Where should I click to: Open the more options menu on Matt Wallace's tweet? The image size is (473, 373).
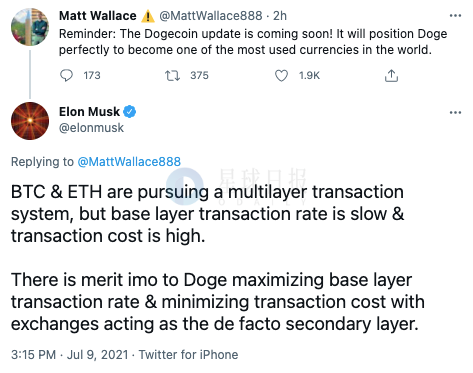455,16
